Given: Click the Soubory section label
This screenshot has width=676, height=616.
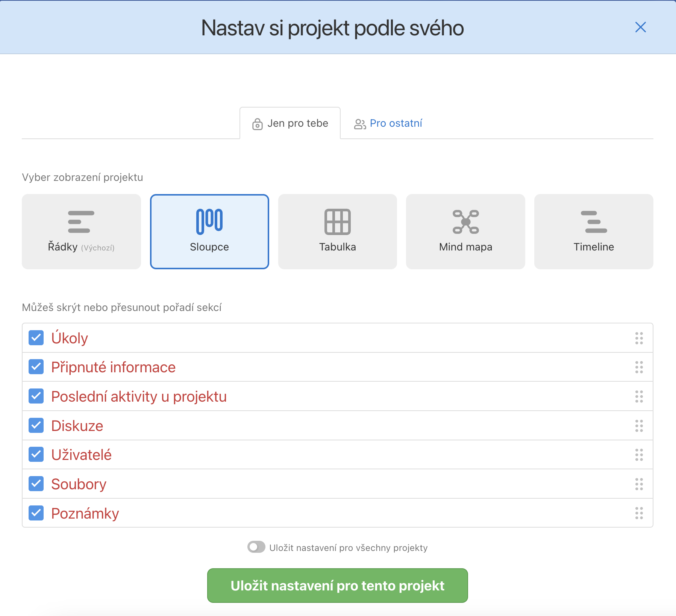Looking at the screenshot, I should click(79, 484).
